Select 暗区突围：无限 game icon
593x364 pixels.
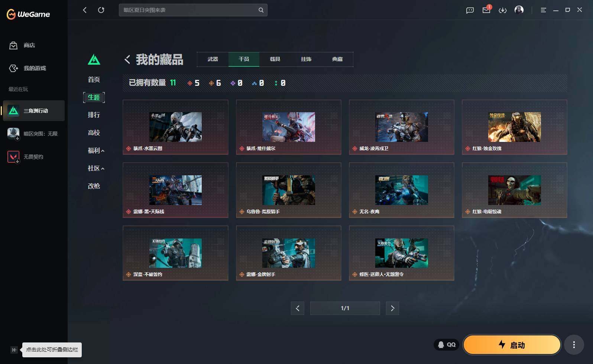14,134
